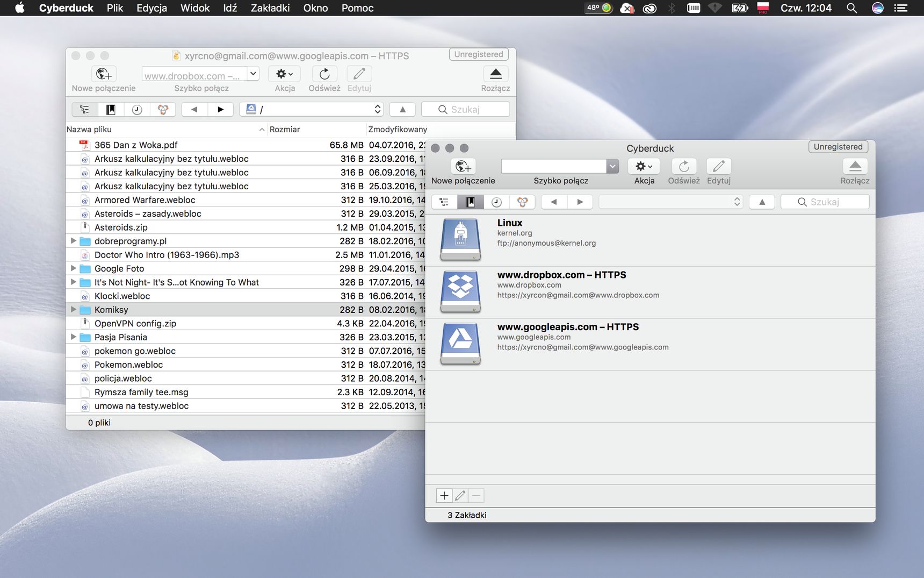Click Rozłącz eject icon in front window
Image resolution: width=924 pixels, height=578 pixels.
pyautogui.click(x=855, y=166)
